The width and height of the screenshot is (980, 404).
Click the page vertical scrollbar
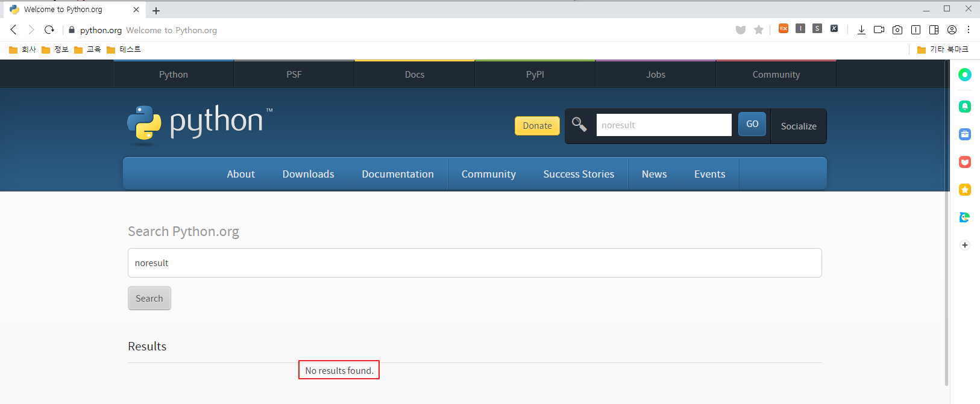[946, 223]
